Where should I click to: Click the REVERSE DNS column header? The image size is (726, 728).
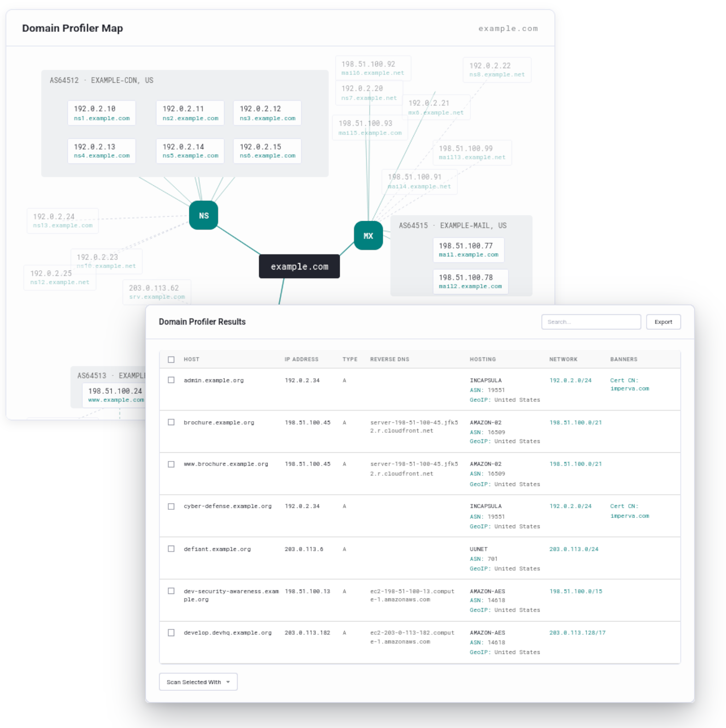[390, 359]
